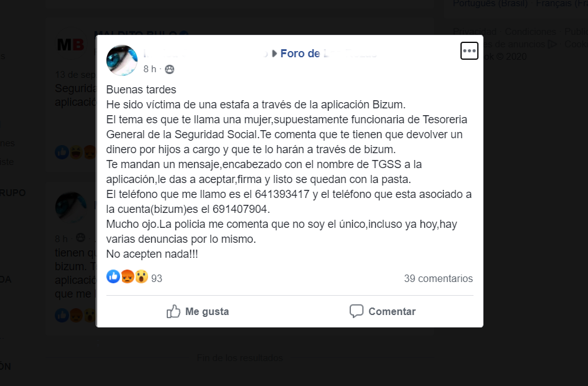Select the Português (Brasil) language link
The height and width of the screenshot is (386, 588).
[x=490, y=3]
